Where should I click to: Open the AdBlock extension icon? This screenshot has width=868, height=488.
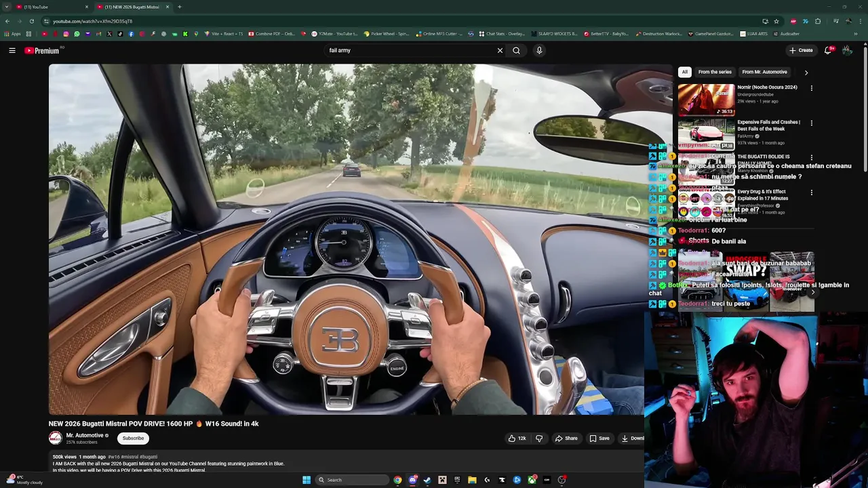[x=793, y=21]
